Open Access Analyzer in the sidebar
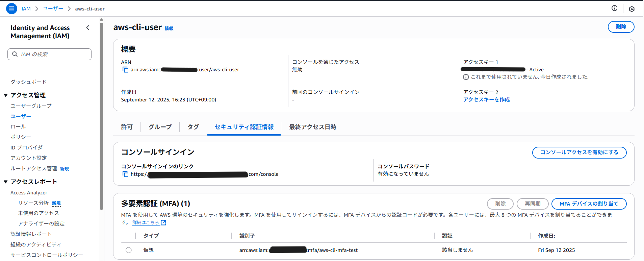Image resolution: width=644 pixels, height=261 pixels. [x=29, y=193]
